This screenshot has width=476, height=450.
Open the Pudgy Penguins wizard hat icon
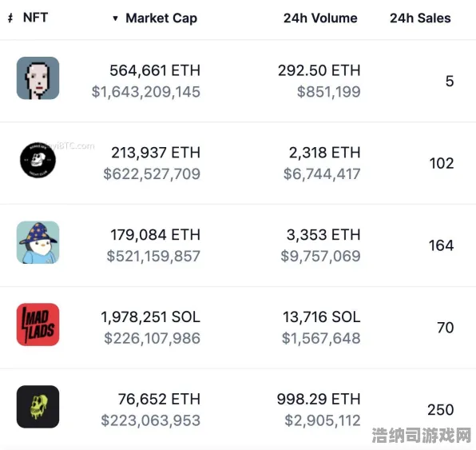point(38,242)
